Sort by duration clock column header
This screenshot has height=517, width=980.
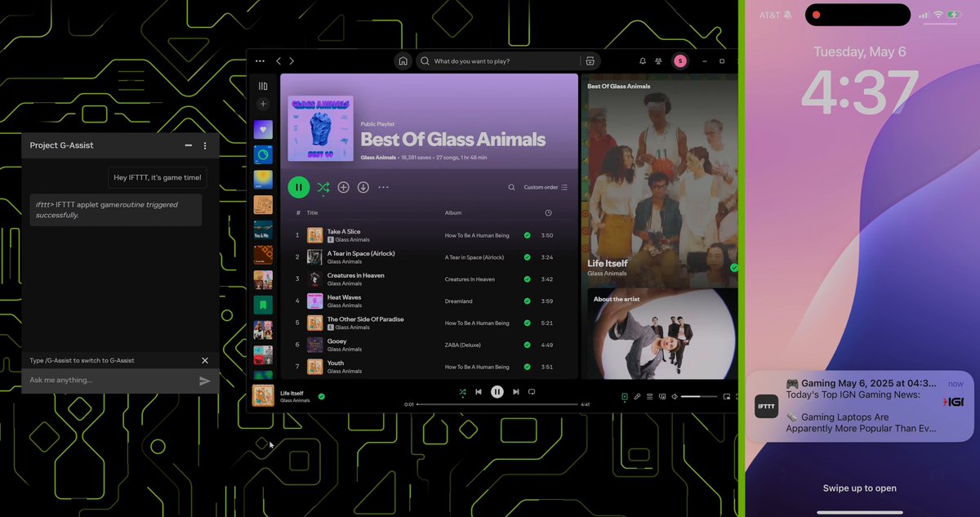[548, 213]
